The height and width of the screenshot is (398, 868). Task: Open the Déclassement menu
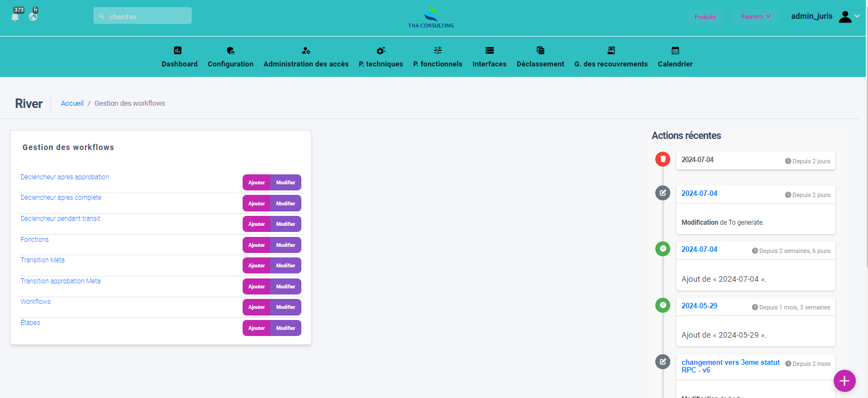[x=540, y=58]
